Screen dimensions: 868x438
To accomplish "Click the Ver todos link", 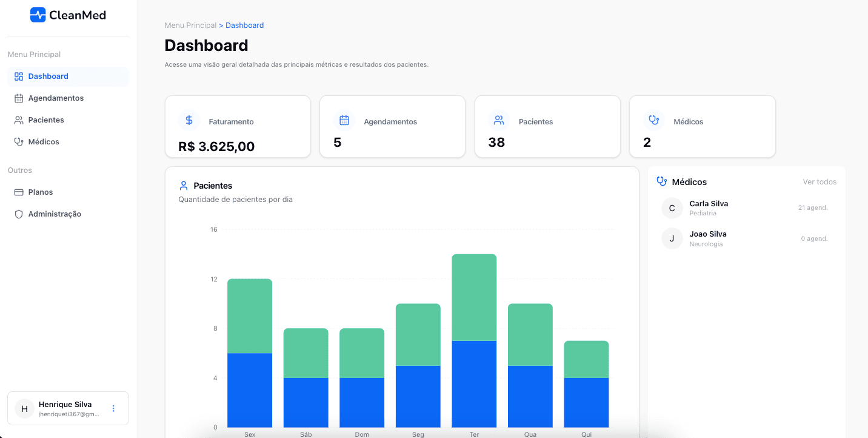I will point(820,182).
